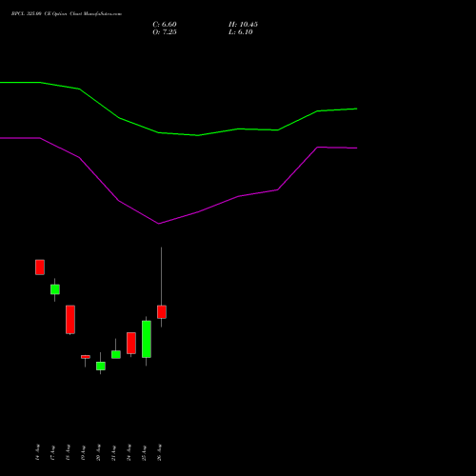Click the tall red candlestick for 18 Aug
Screen dimensions: 476x476
click(70, 320)
